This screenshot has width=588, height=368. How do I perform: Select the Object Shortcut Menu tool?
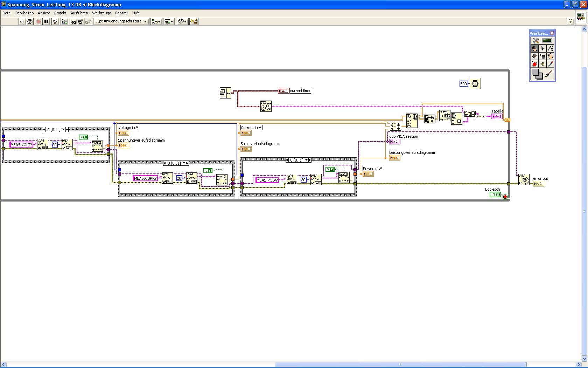point(542,56)
